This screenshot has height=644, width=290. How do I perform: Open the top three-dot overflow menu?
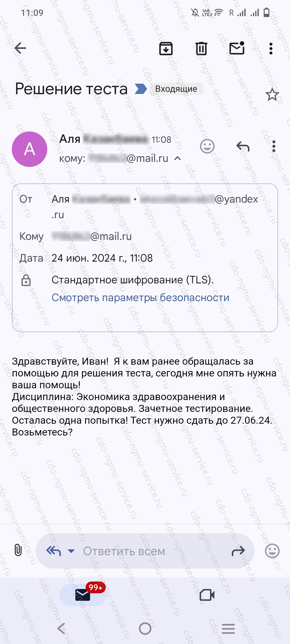(271, 49)
